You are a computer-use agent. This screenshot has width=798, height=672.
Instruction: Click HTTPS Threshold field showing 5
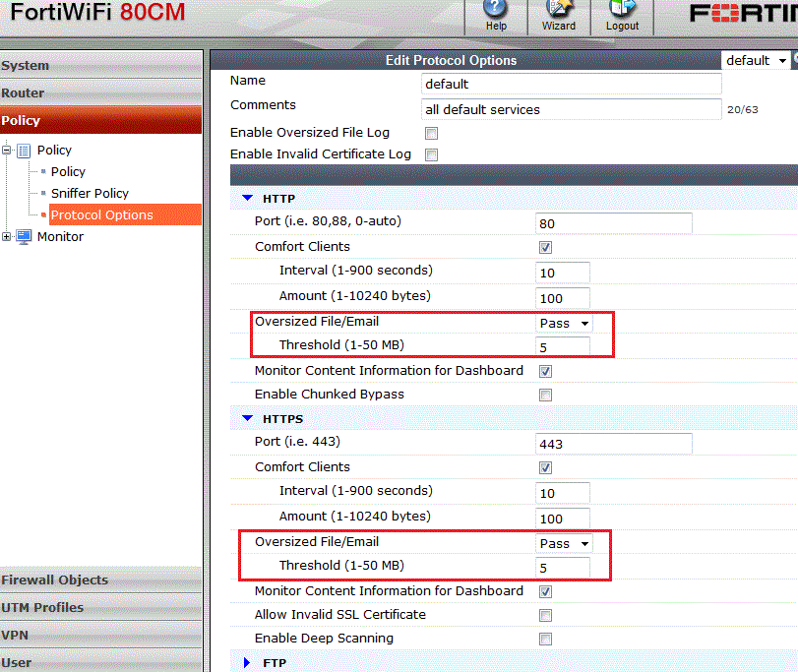coord(563,568)
